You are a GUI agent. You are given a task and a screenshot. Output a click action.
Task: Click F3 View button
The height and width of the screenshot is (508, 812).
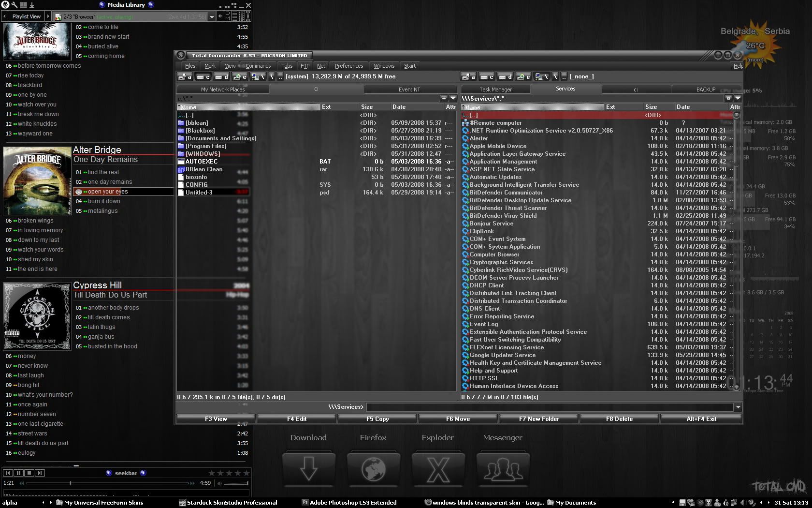[216, 419]
